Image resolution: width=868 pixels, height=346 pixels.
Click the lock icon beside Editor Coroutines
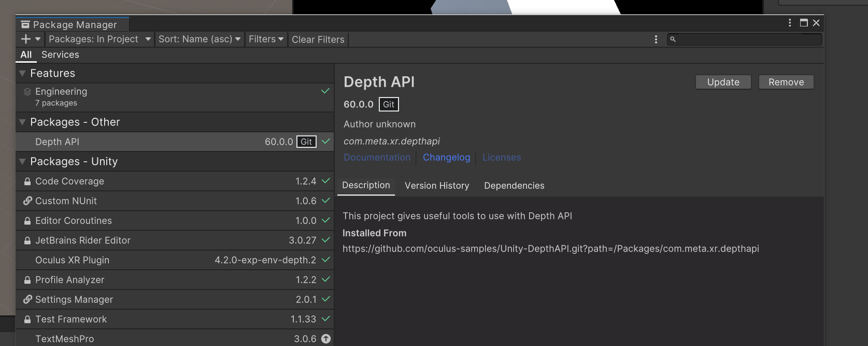tap(27, 221)
